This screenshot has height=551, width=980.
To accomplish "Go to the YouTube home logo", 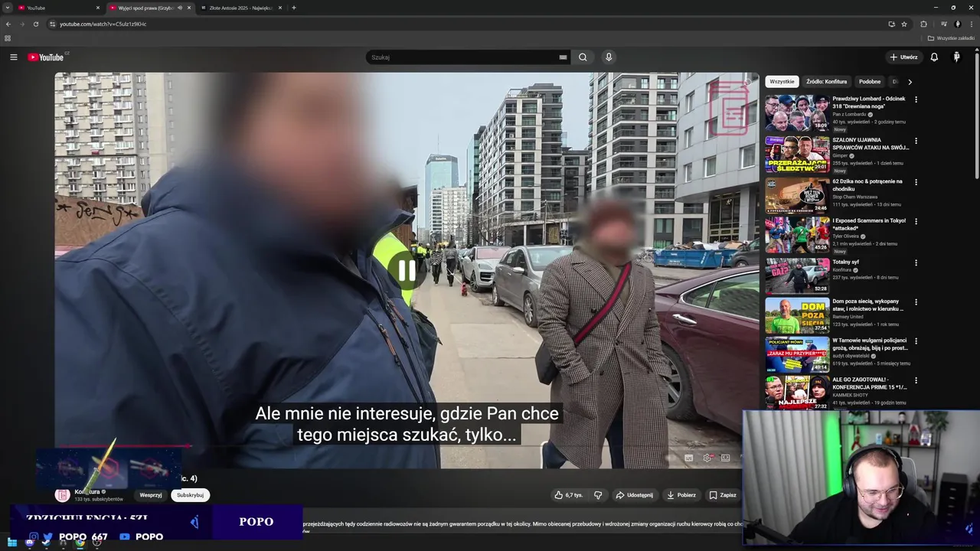I will point(46,57).
